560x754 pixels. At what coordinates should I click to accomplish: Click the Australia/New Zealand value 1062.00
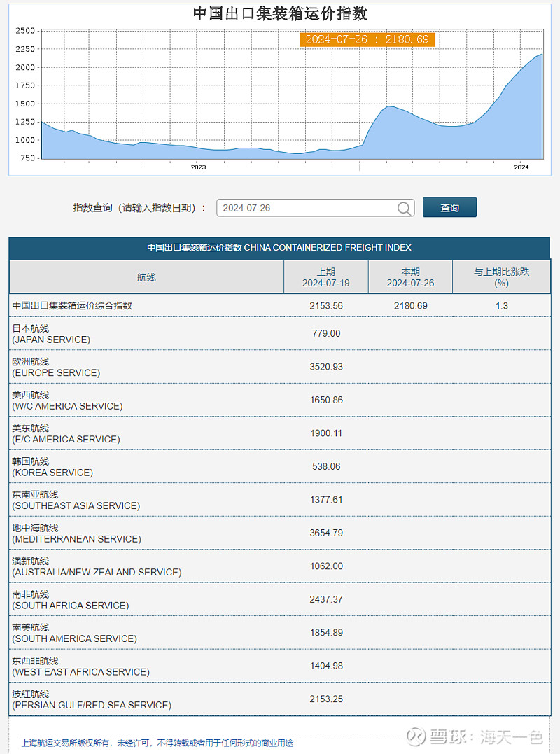point(326,566)
